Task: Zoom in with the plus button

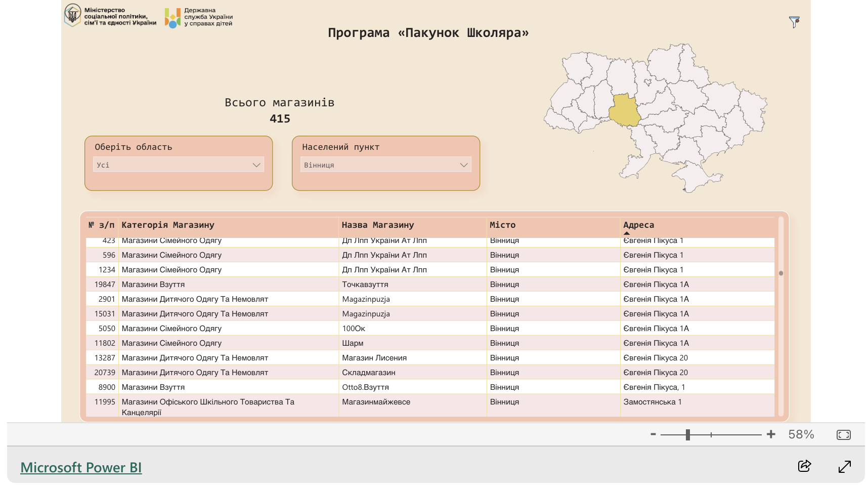Action: point(771,434)
